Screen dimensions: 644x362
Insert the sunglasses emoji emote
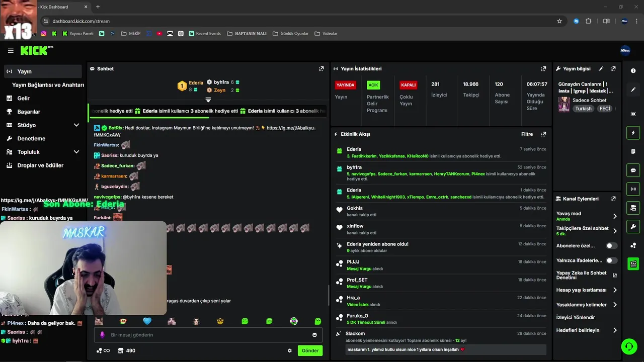[x=220, y=321]
